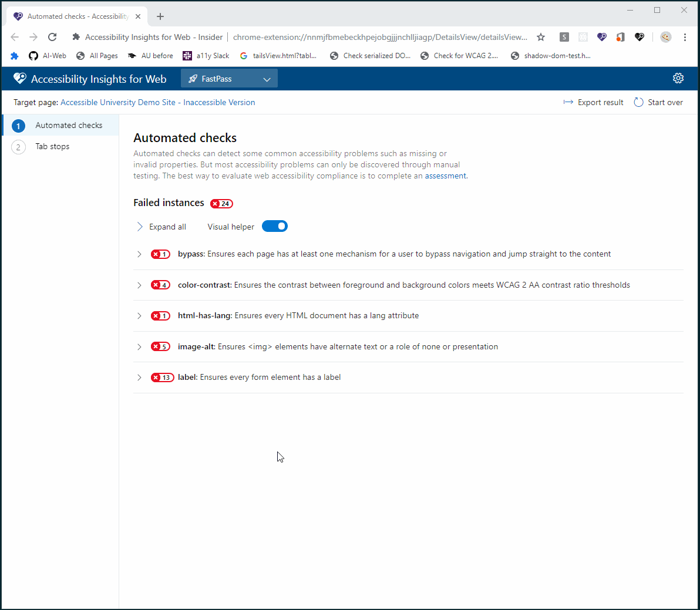Click the step 2 circle in the sidebar
Screen dimensions: 700x610
coord(18,147)
